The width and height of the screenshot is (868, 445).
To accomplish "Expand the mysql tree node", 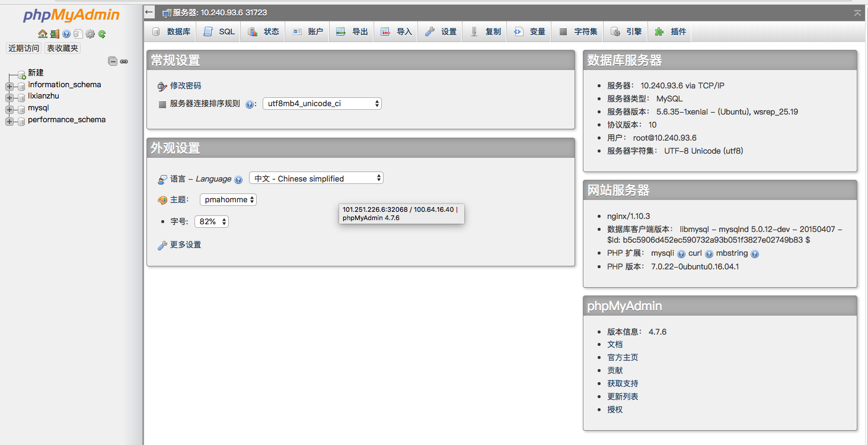I will (9, 109).
